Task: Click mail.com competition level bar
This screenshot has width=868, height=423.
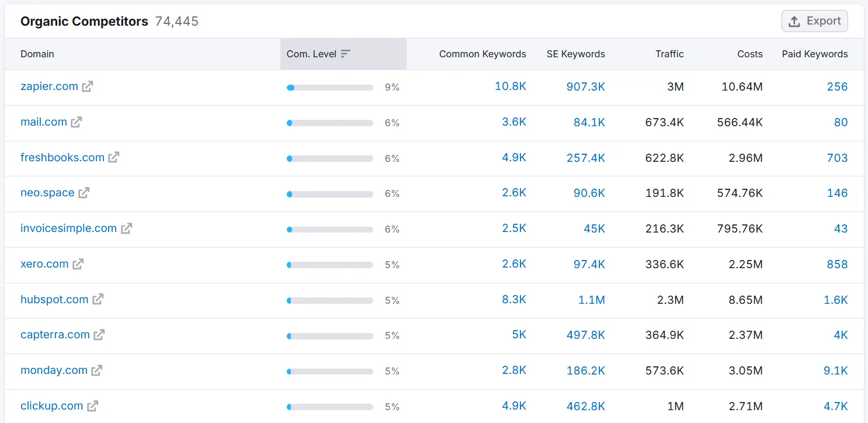Action: click(330, 123)
